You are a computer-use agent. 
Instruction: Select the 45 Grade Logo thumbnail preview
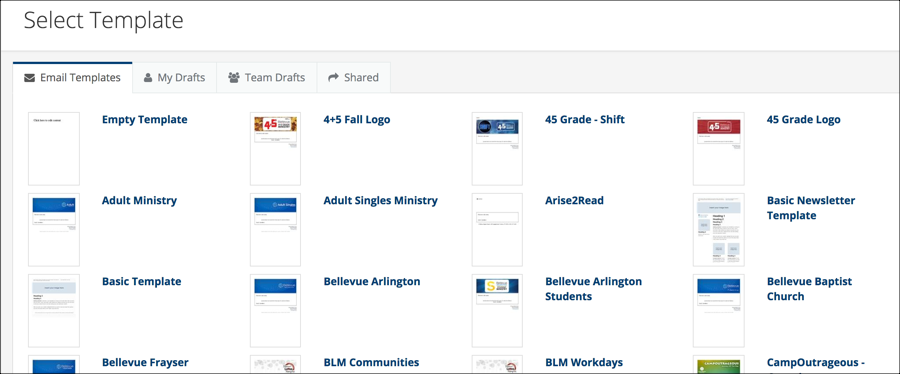(x=719, y=149)
